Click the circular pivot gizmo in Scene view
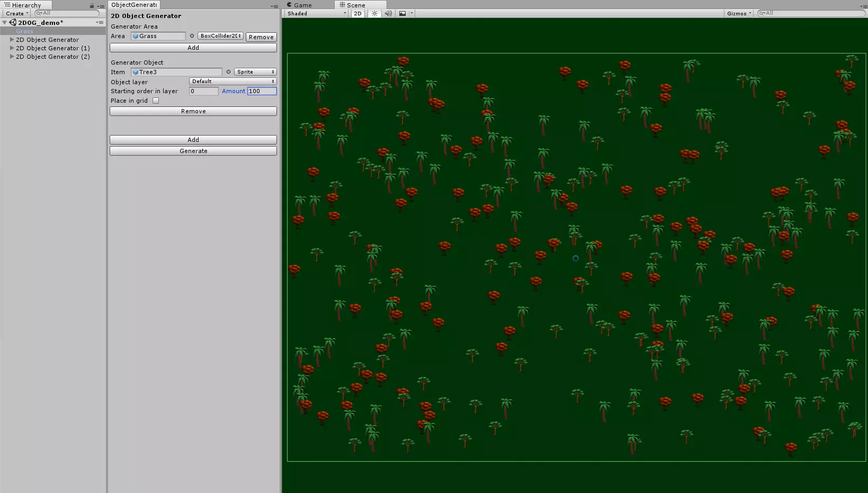This screenshot has height=493, width=868. coord(576,258)
